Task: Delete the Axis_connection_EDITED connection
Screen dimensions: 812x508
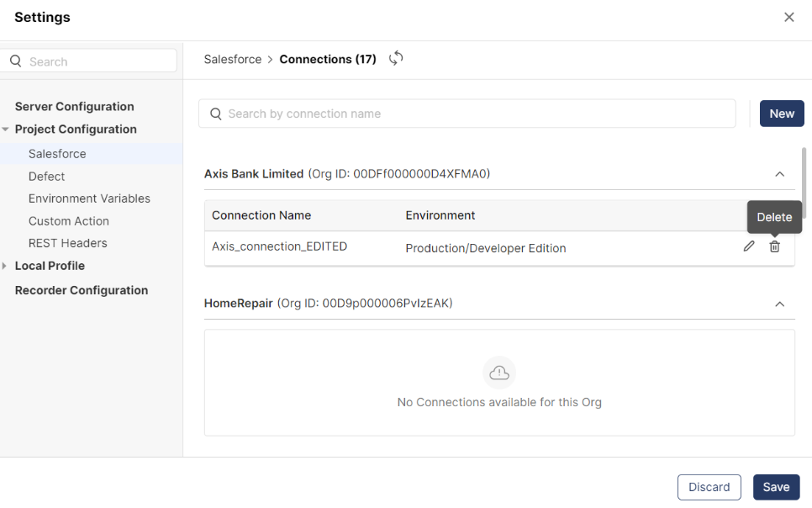Action: click(775, 246)
